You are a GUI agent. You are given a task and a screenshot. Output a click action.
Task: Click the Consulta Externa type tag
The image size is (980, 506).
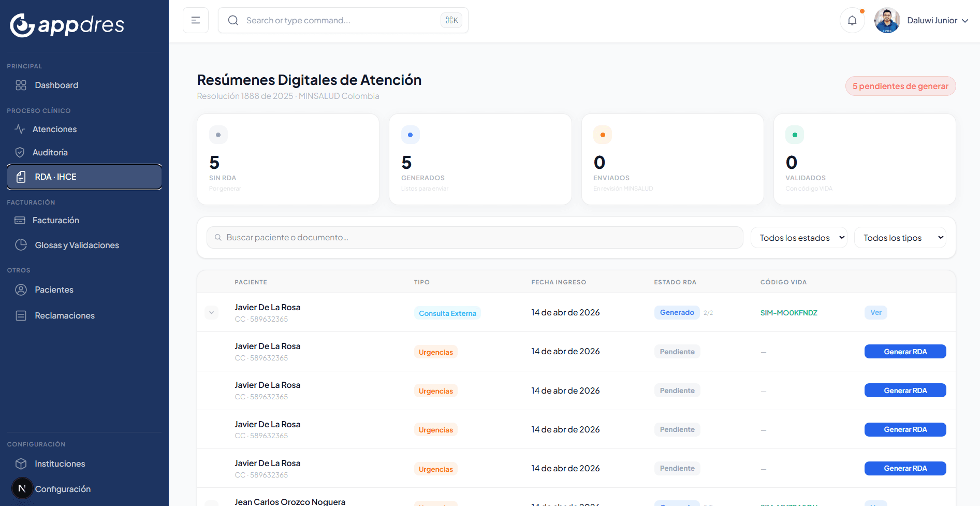pyautogui.click(x=447, y=313)
